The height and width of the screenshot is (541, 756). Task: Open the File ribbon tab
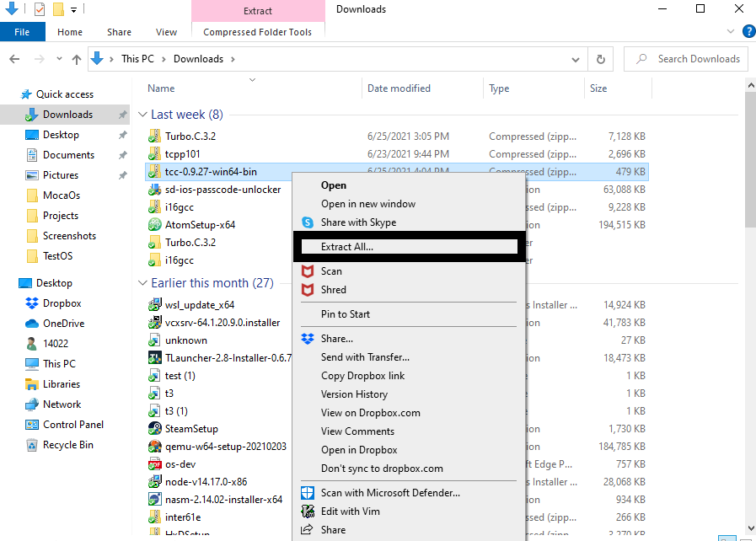[x=22, y=32]
